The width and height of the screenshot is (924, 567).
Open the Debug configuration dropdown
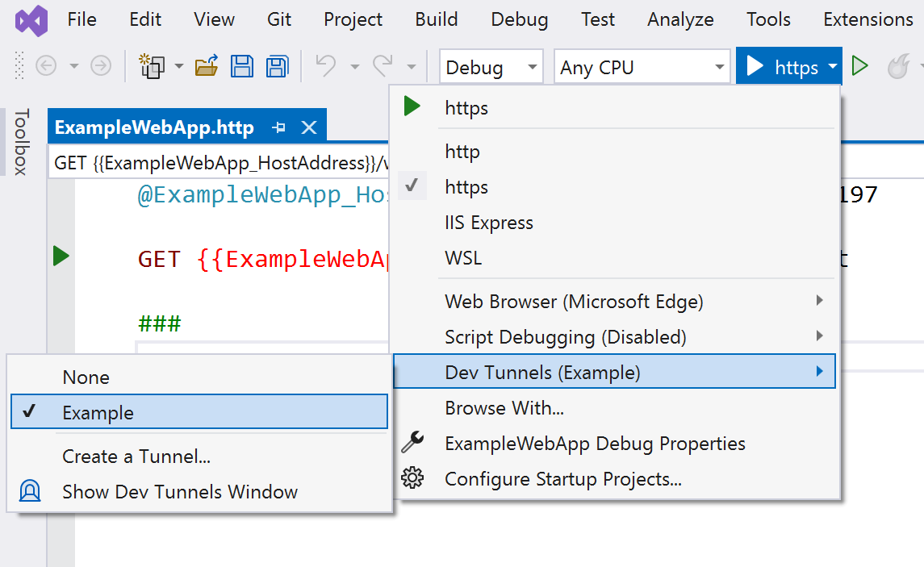pyautogui.click(x=491, y=66)
